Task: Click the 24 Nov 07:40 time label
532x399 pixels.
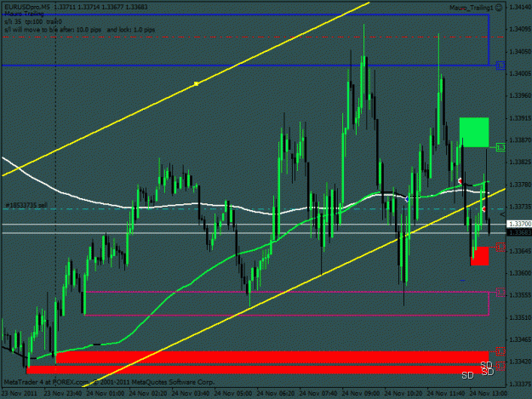Action: click(x=318, y=393)
